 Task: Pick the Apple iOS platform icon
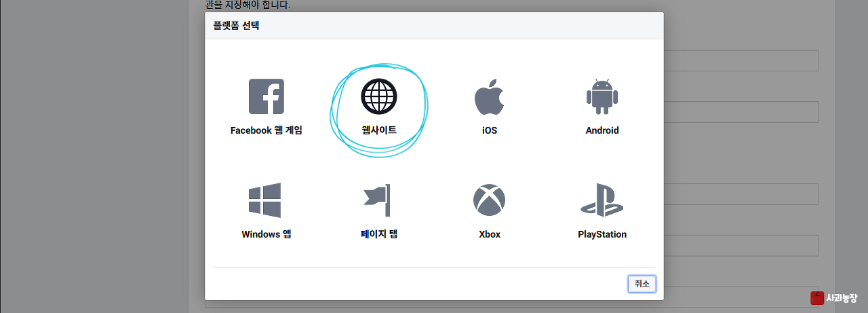click(x=489, y=96)
